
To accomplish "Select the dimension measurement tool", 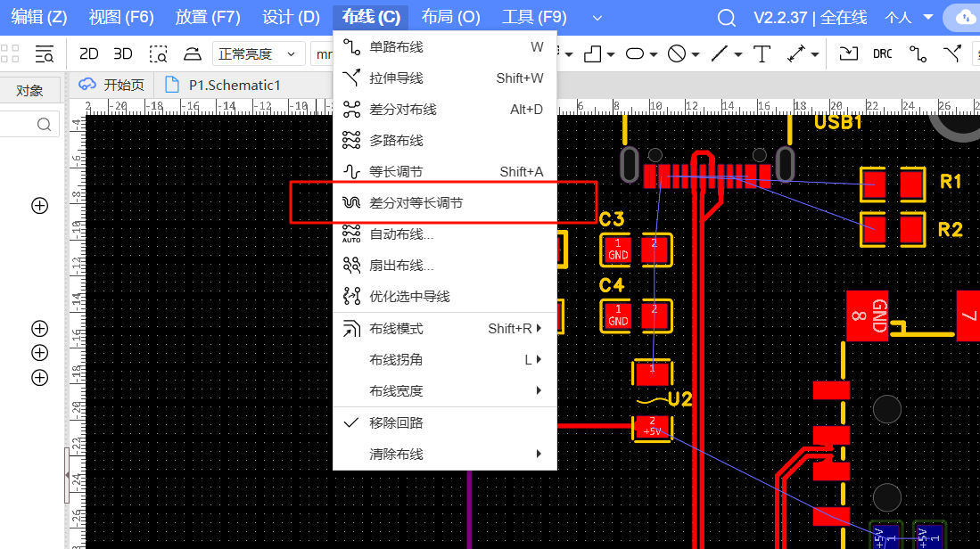I will coord(796,54).
